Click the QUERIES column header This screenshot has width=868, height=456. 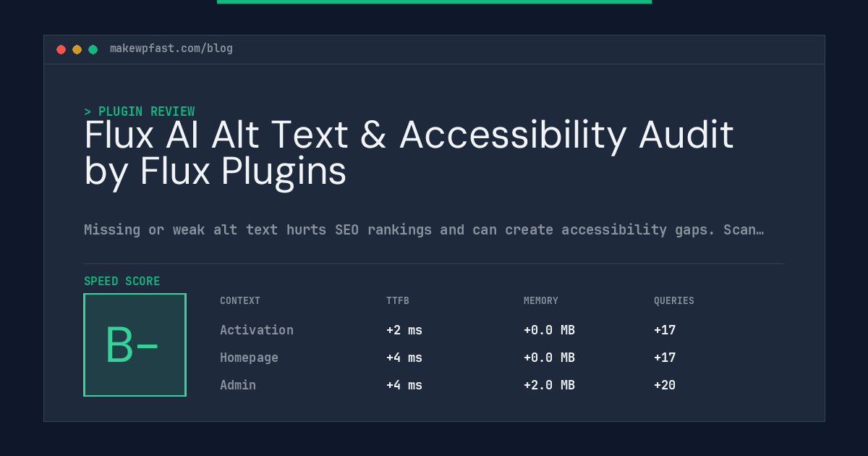(x=674, y=301)
